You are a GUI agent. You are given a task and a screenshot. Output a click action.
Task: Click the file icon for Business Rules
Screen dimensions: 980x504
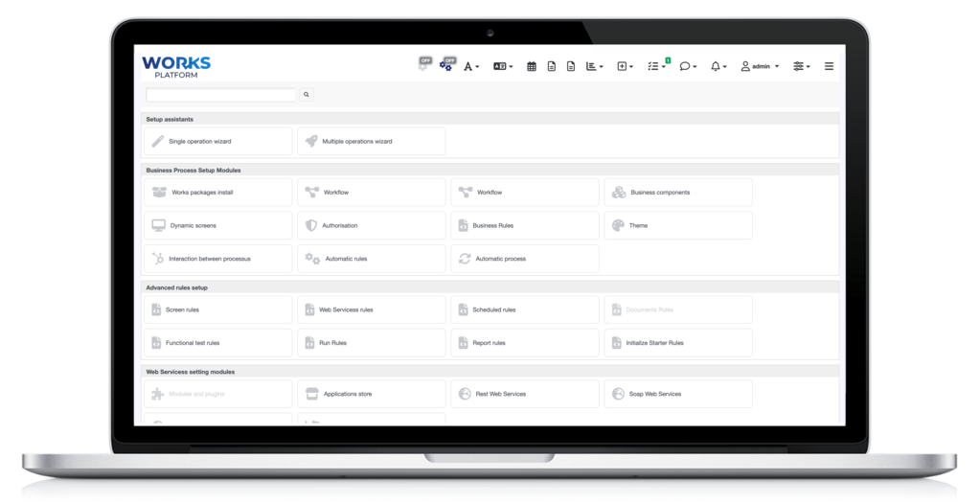(x=463, y=226)
